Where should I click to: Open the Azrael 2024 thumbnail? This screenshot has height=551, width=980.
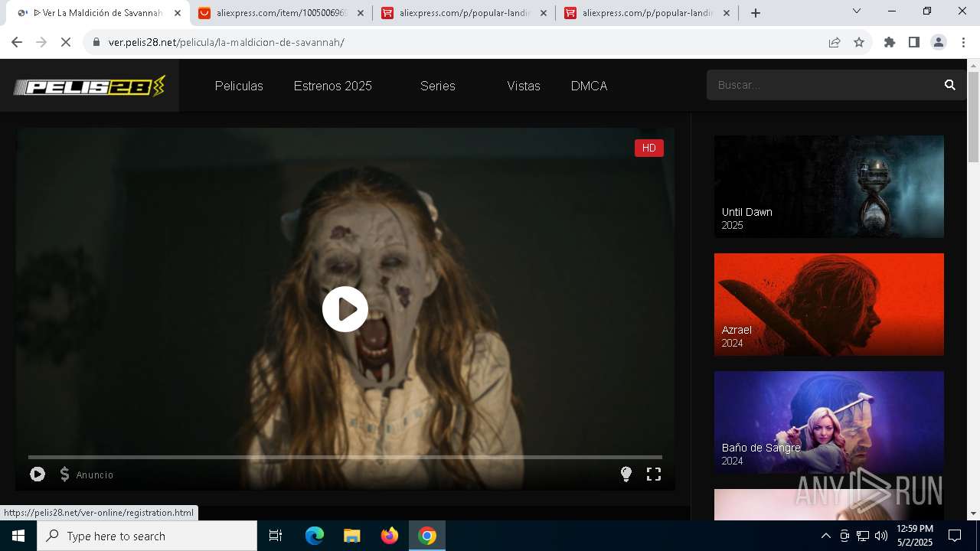click(x=829, y=305)
